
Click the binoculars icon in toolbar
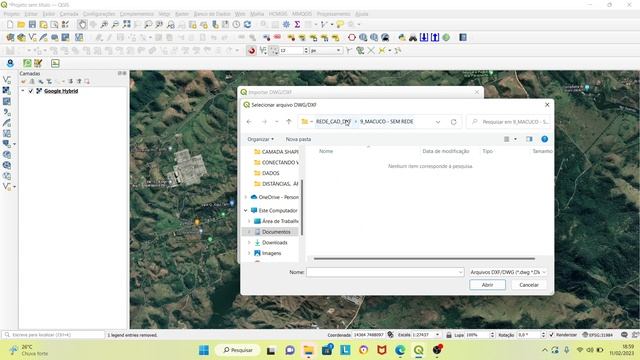point(413,38)
